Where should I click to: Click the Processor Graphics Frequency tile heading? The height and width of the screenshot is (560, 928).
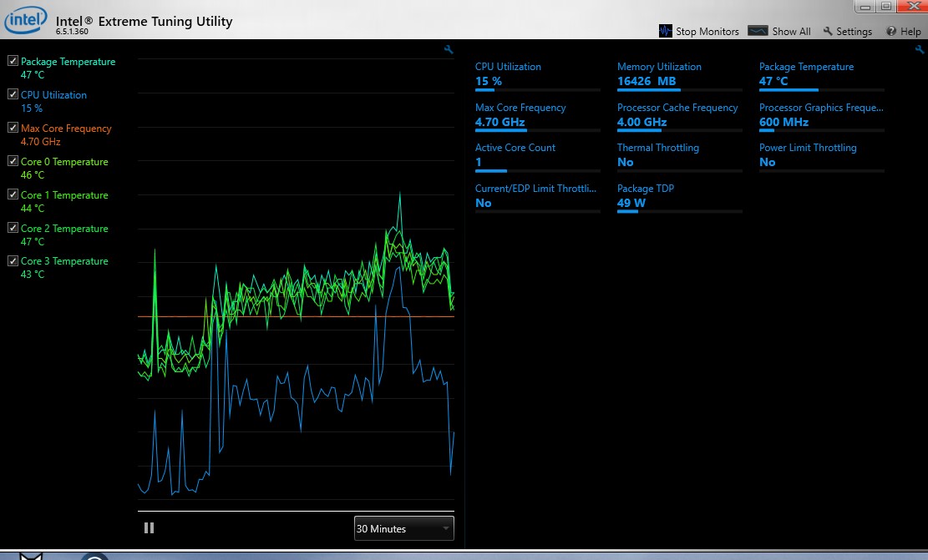coord(821,108)
